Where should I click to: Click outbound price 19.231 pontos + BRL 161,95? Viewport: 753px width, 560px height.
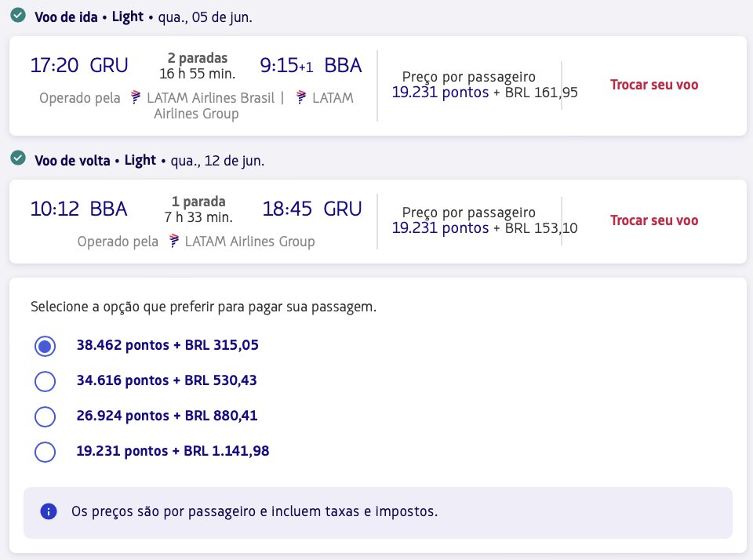point(485,93)
